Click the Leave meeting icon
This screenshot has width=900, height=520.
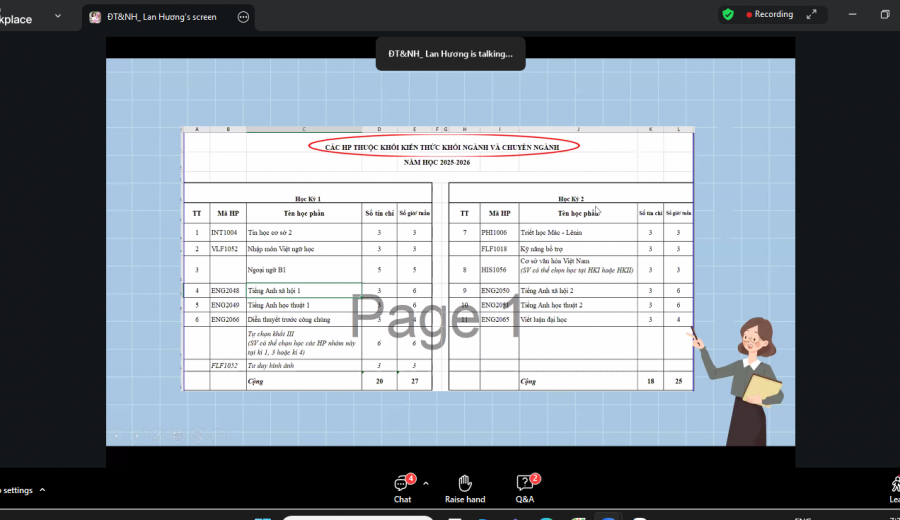click(895, 489)
